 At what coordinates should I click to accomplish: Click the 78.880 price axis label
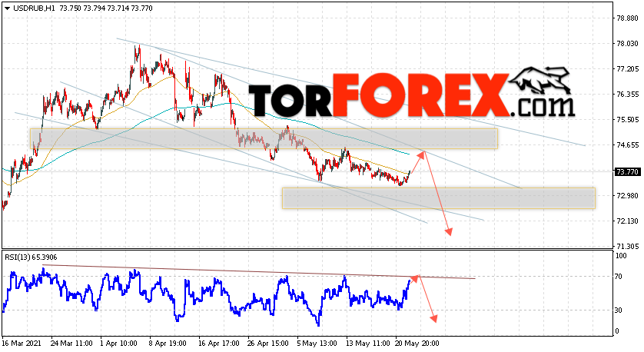[x=627, y=18]
